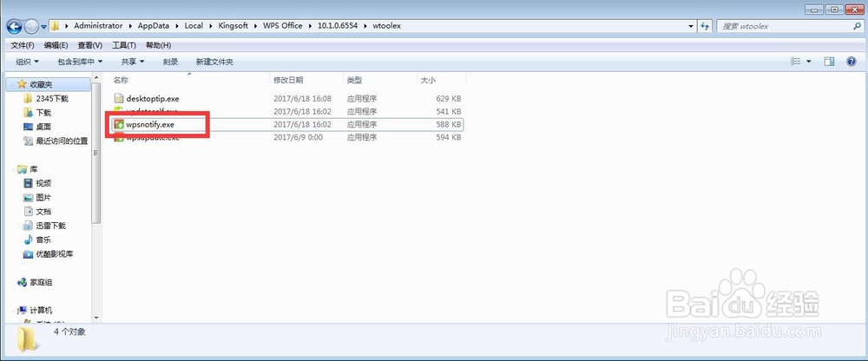Open the 文档 library
The image size is (868, 361).
pyautogui.click(x=43, y=212)
